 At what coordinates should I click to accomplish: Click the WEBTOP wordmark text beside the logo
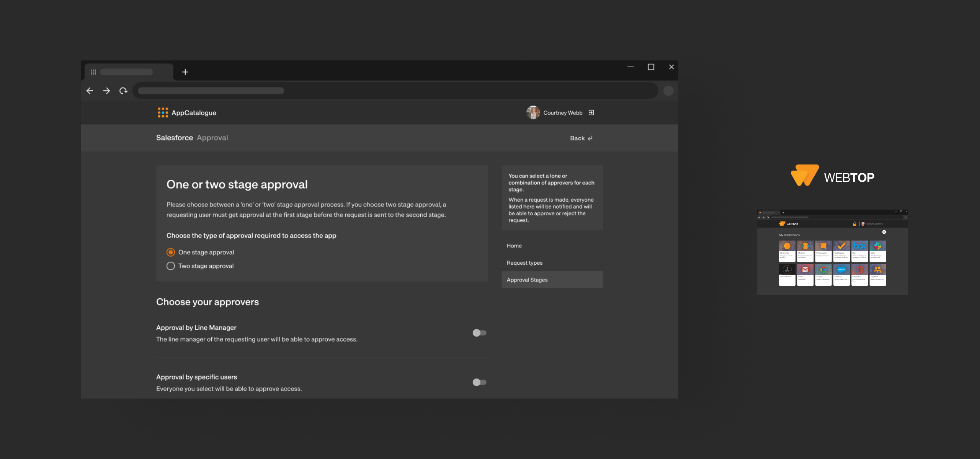pyautogui.click(x=849, y=177)
